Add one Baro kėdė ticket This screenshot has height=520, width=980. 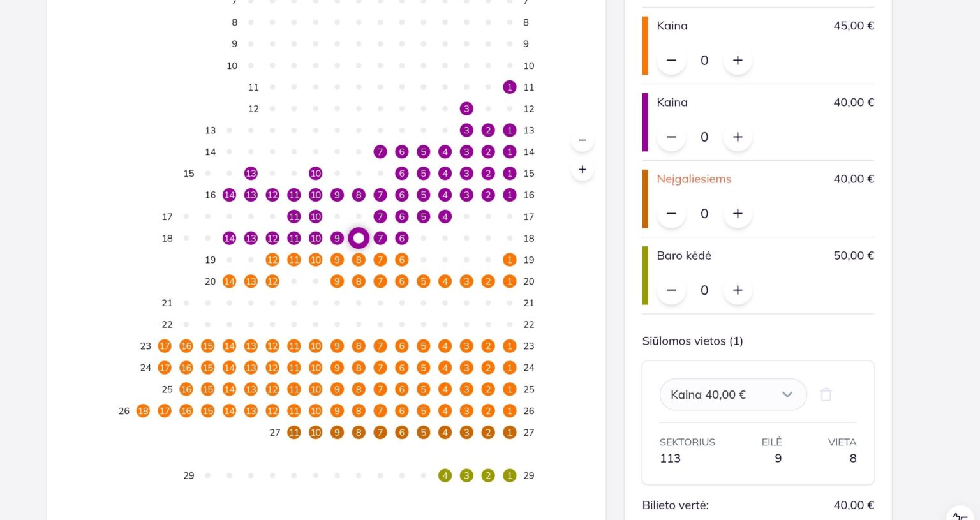tap(738, 290)
